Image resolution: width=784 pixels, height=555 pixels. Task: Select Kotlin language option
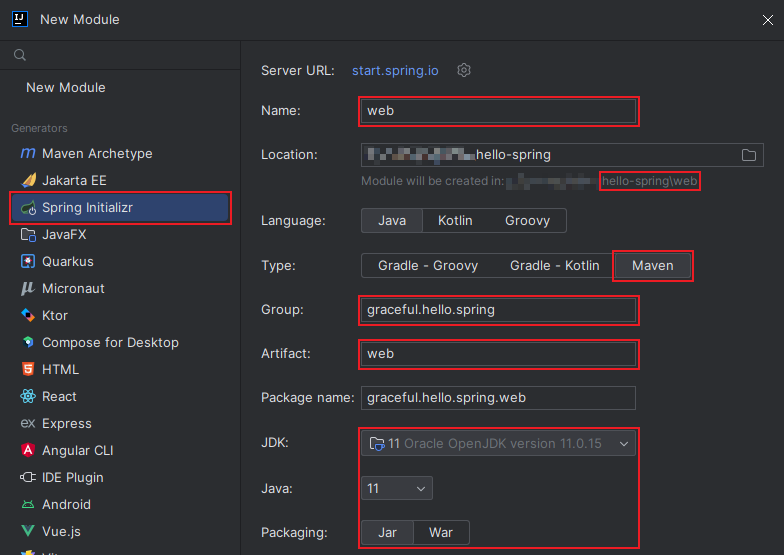click(x=455, y=220)
